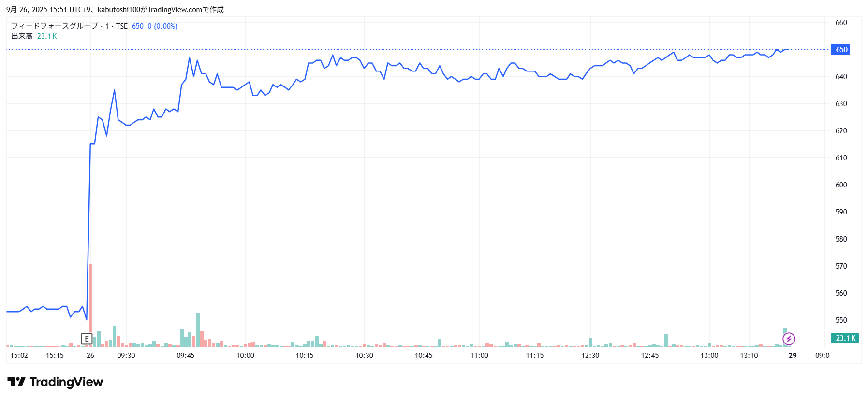Screen dimensions: 868x400
Task: Click the 23.1K value in volume legend
Action: [47, 36]
